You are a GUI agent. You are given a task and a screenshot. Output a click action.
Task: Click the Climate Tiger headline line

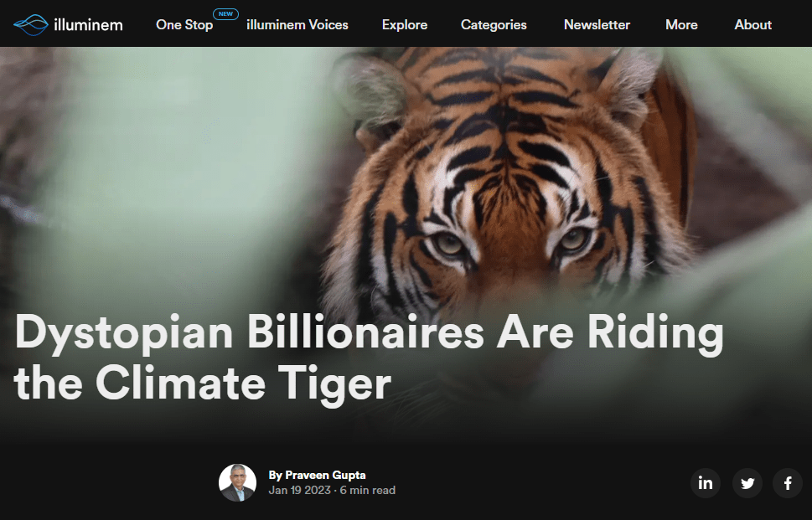pos(203,384)
